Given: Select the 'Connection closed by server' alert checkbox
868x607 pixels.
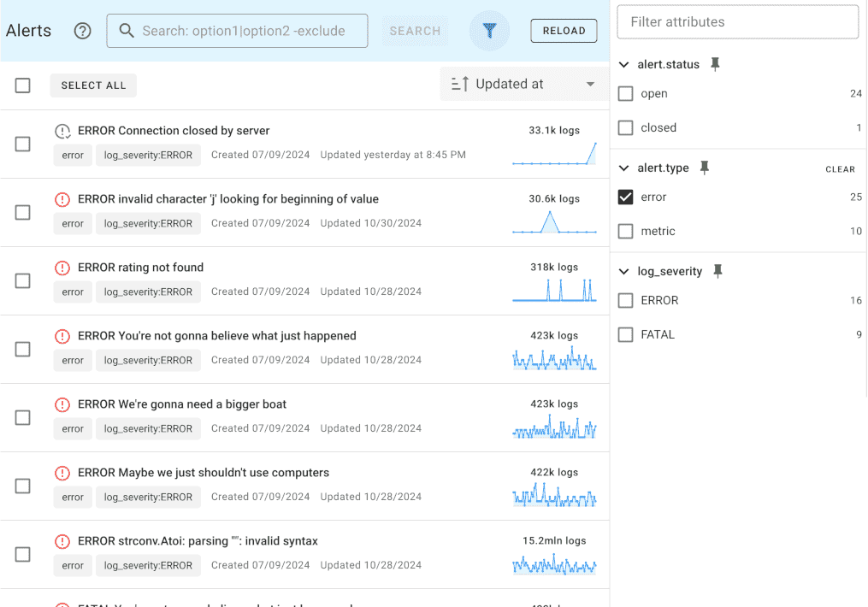Looking at the screenshot, I should pos(22,144).
